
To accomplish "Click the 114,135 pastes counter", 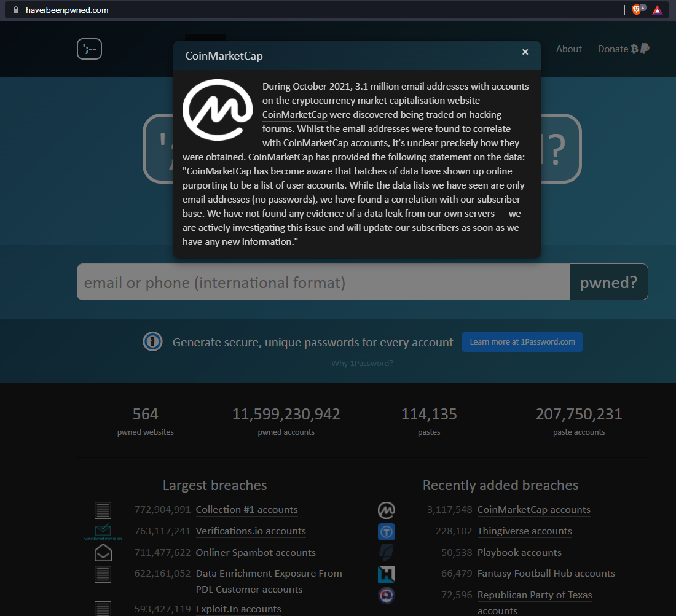I will point(429,421).
